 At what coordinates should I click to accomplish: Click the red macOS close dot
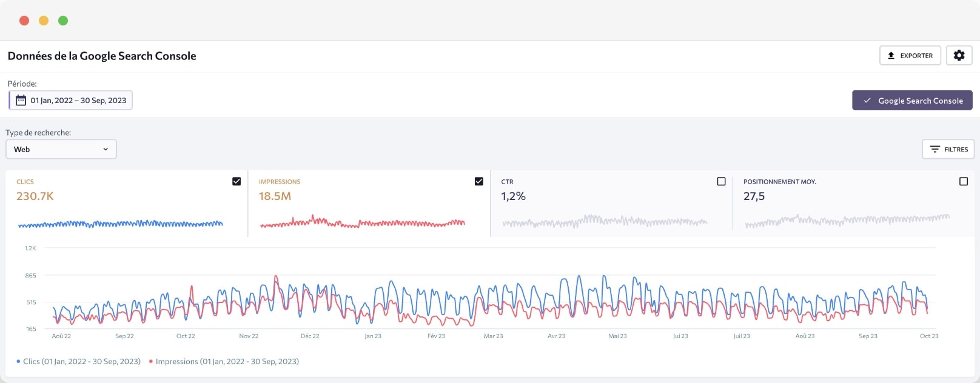pyautogui.click(x=24, y=21)
